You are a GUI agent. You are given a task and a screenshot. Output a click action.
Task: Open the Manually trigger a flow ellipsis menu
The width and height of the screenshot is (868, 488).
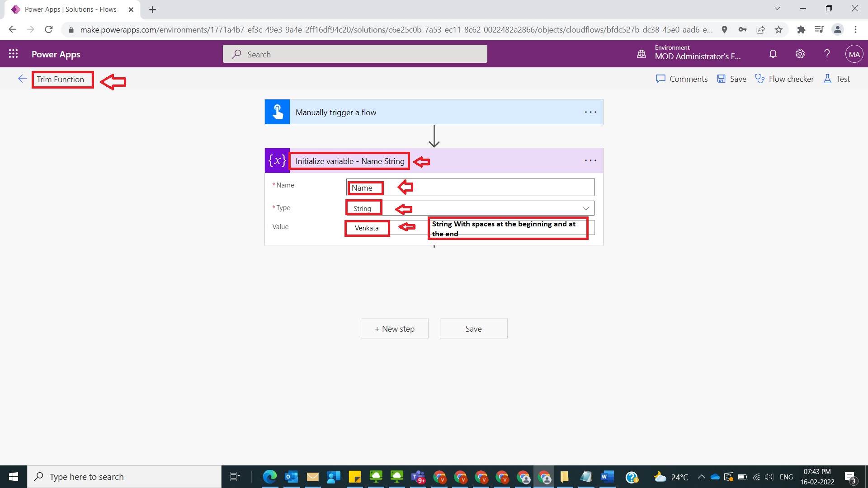click(590, 112)
